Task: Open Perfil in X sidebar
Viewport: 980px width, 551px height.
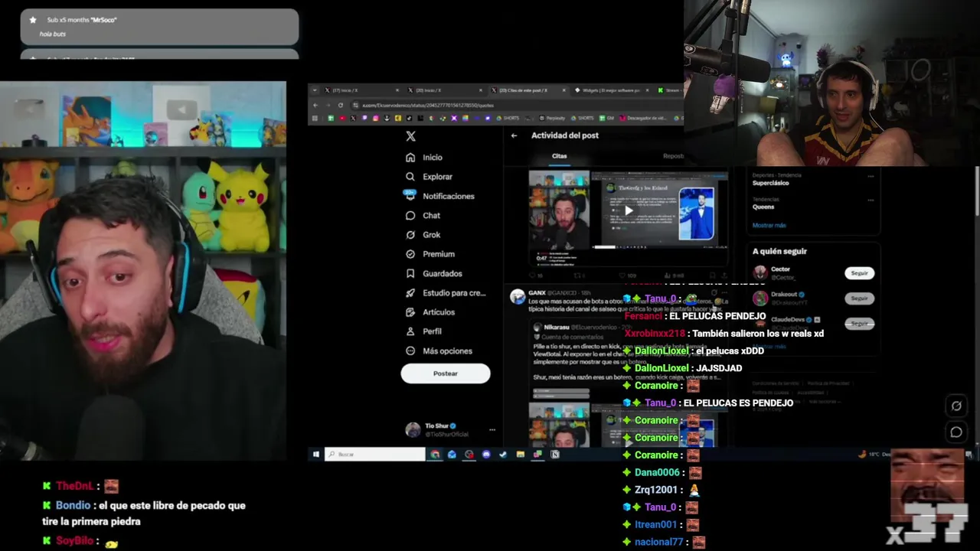Action: pos(424,331)
